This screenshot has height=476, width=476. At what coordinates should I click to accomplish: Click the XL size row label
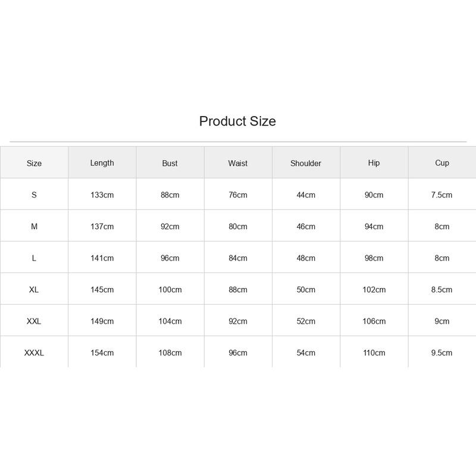coord(34,289)
